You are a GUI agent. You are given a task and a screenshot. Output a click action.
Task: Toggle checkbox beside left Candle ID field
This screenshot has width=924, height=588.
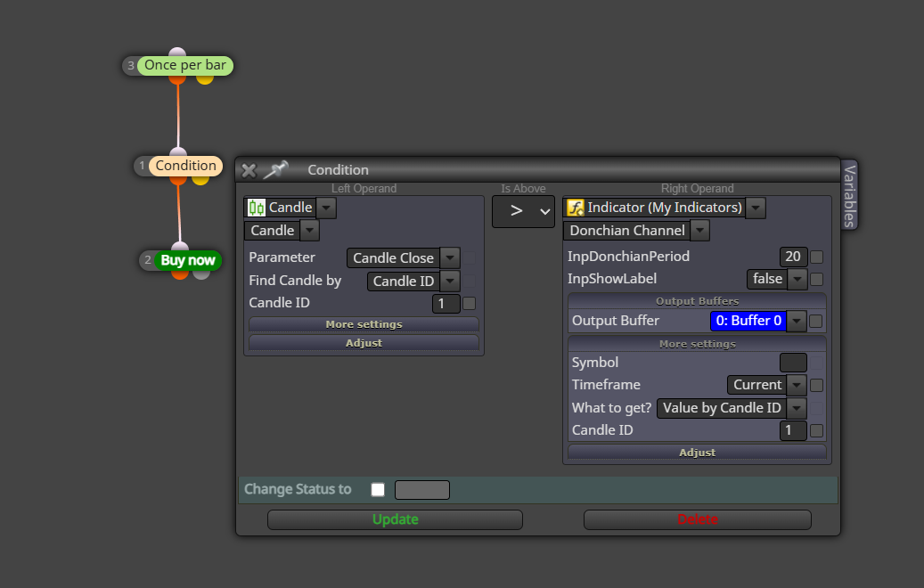point(469,304)
